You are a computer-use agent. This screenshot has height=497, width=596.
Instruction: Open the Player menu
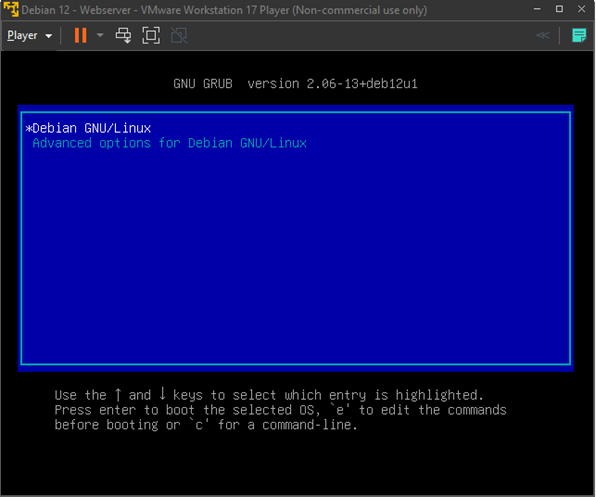(x=29, y=36)
